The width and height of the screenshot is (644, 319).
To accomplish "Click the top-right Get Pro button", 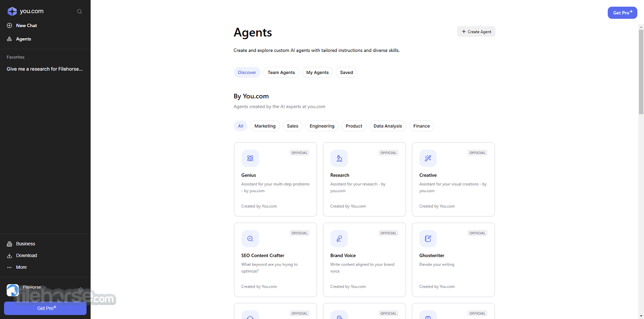I will point(622,13).
